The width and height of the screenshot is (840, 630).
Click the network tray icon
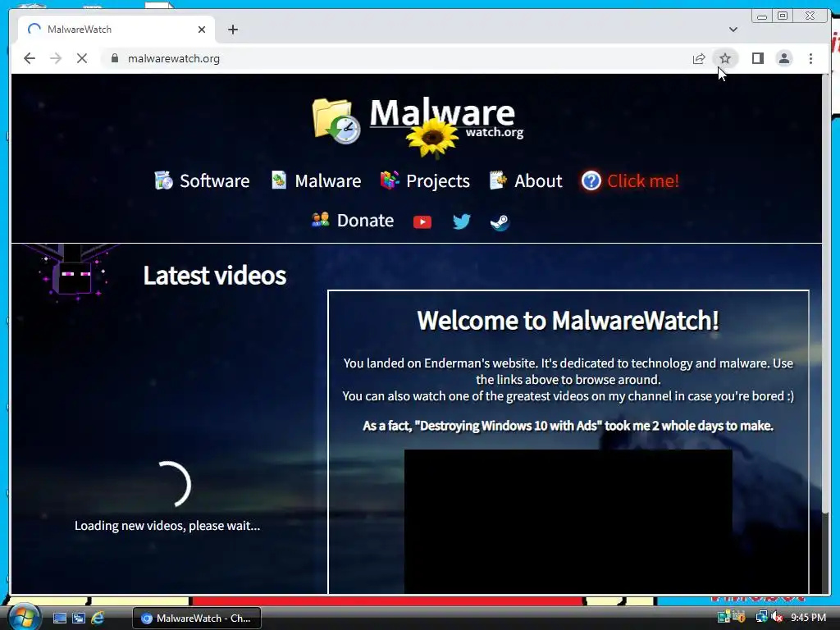pyautogui.click(x=761, y=617)
